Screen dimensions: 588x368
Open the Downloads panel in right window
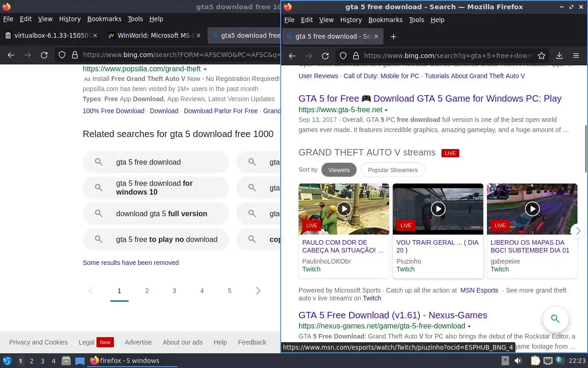pos(559,56)
